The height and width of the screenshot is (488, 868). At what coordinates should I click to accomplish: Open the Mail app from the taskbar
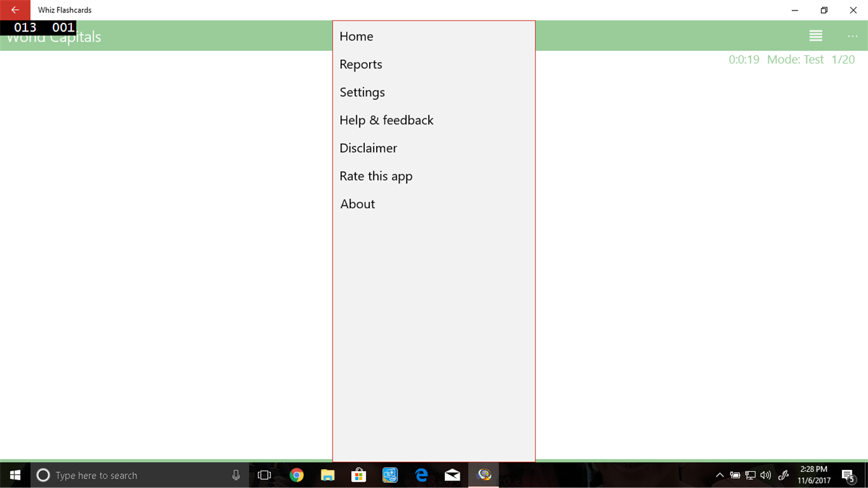pos(452,475)
